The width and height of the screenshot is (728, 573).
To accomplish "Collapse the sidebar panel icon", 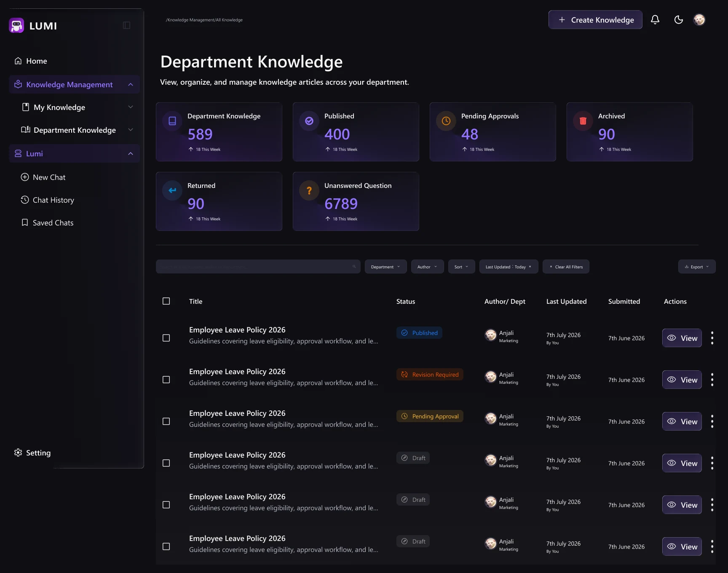I will tap(126, 26).
